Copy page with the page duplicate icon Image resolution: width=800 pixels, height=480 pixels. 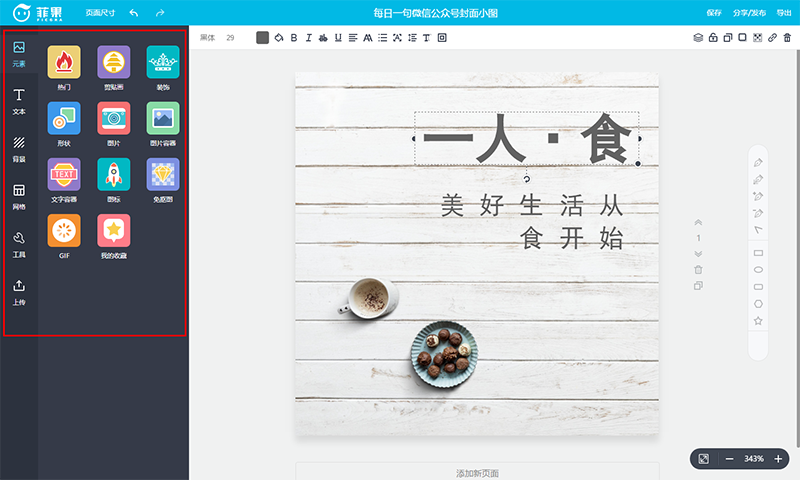(698, 286)
